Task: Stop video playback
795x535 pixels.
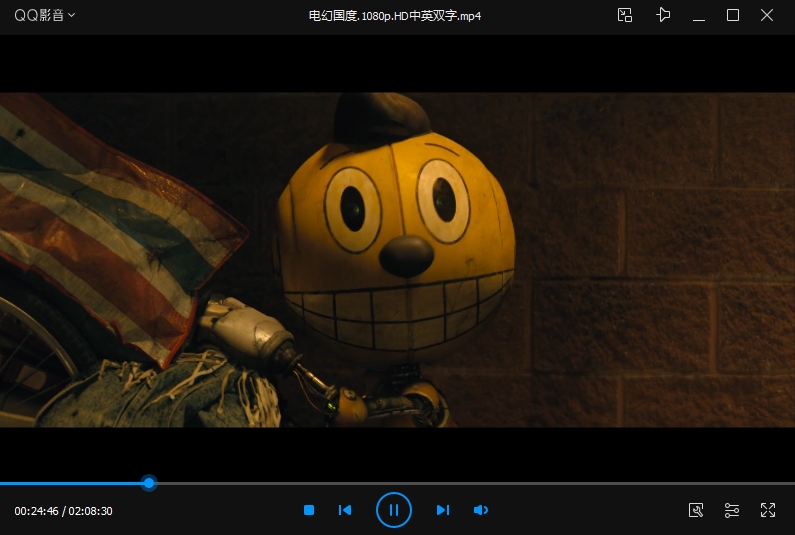Action: (x=309, y=510)
